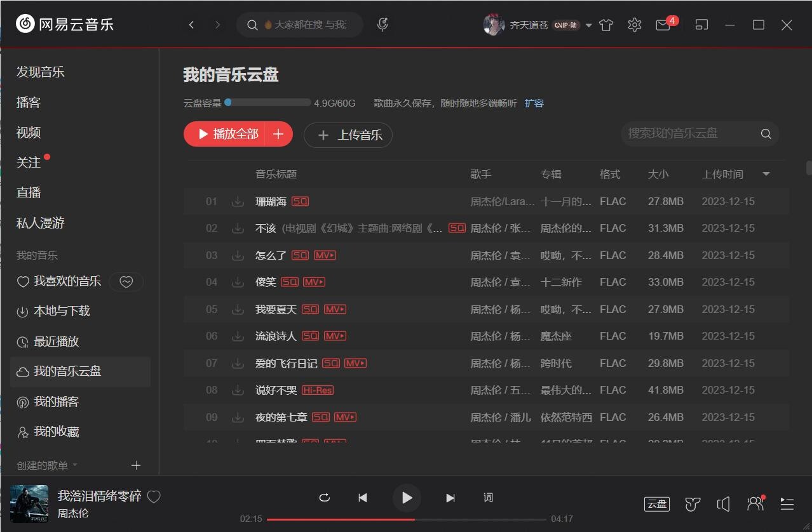Sort by 大小 column header
Image resolution: width=812 pixels, height=532 pixels.
point(658,174)
